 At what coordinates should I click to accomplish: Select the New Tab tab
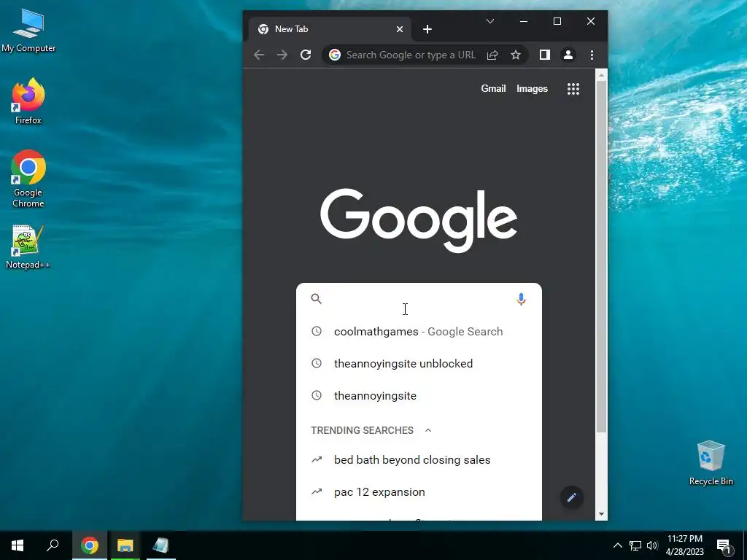tap(330, 29)
